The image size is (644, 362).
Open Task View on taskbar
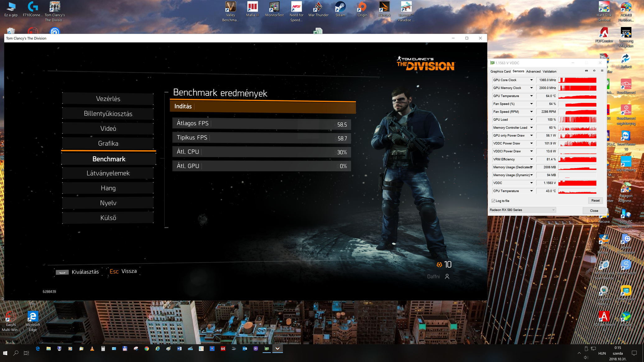26,353
